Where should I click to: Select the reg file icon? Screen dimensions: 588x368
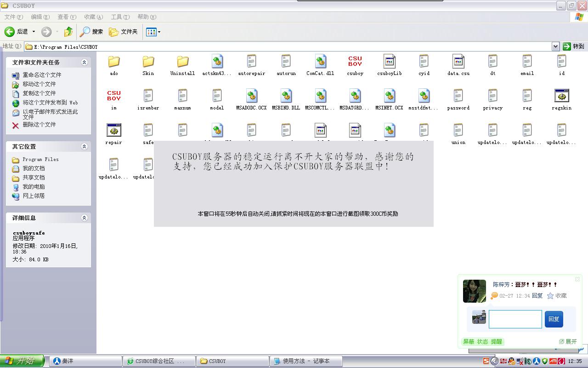[x=527, y=96]
